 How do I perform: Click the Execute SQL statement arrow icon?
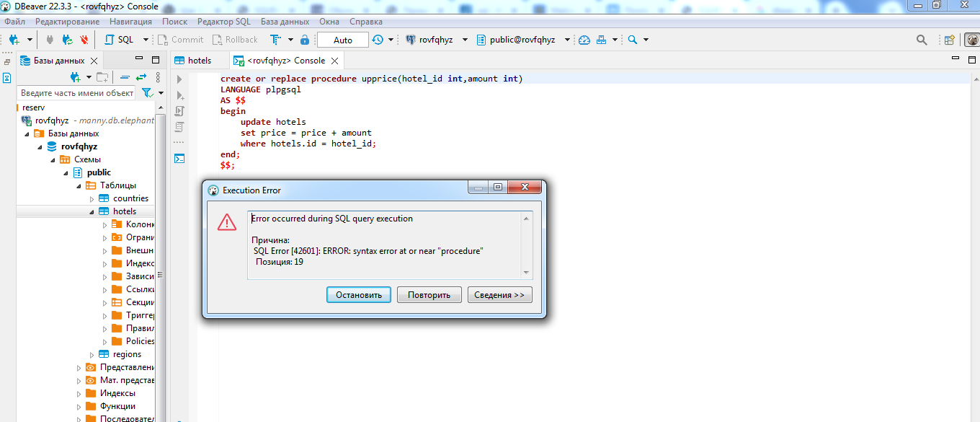[x=180, y=79]
